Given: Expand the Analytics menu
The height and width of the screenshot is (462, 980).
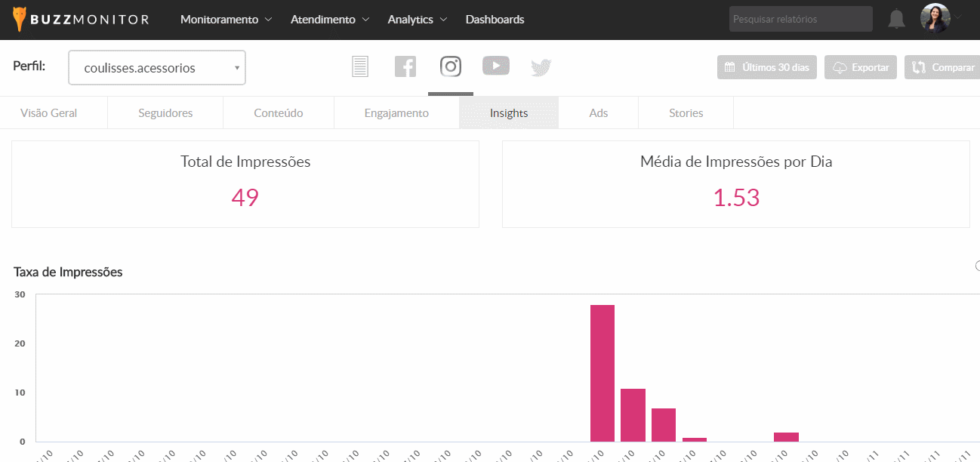Looking at the screenshot, I should [x=417, y=20].
